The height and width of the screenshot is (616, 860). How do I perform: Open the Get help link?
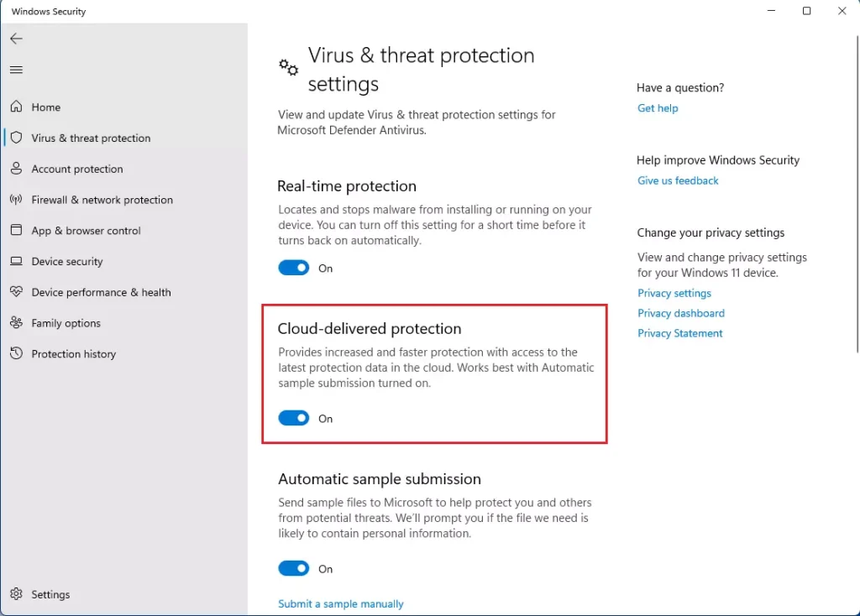tap(658, 107)
